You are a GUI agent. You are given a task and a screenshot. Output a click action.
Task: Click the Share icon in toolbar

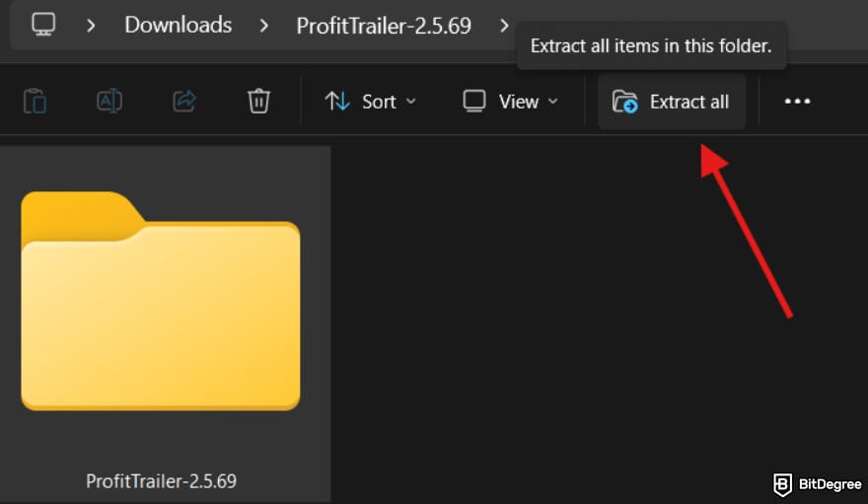tap(184, 102)
